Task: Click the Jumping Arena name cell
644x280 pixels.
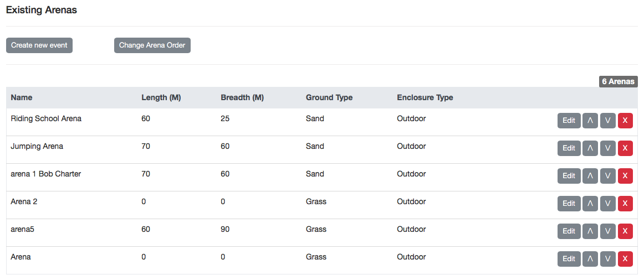Action: 37,147
